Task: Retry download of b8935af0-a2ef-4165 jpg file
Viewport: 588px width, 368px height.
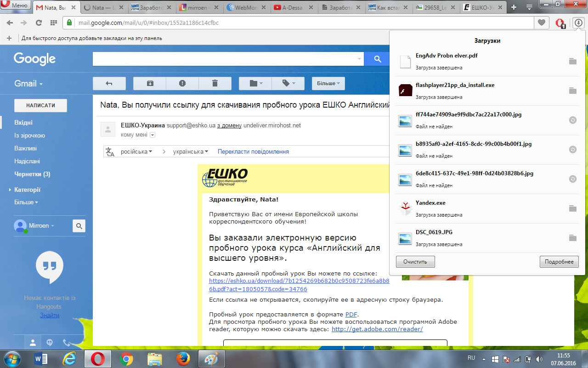Action: click(572, 149)
